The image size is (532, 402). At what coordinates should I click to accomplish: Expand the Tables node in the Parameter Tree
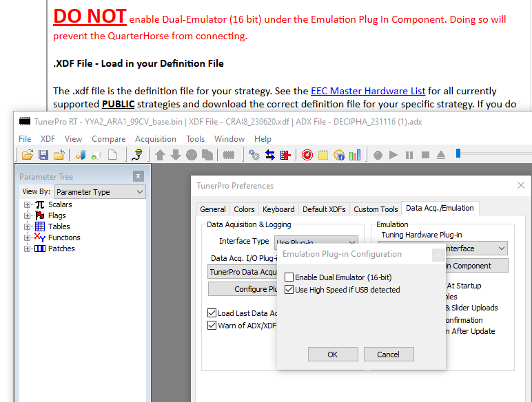pos(28,226)
